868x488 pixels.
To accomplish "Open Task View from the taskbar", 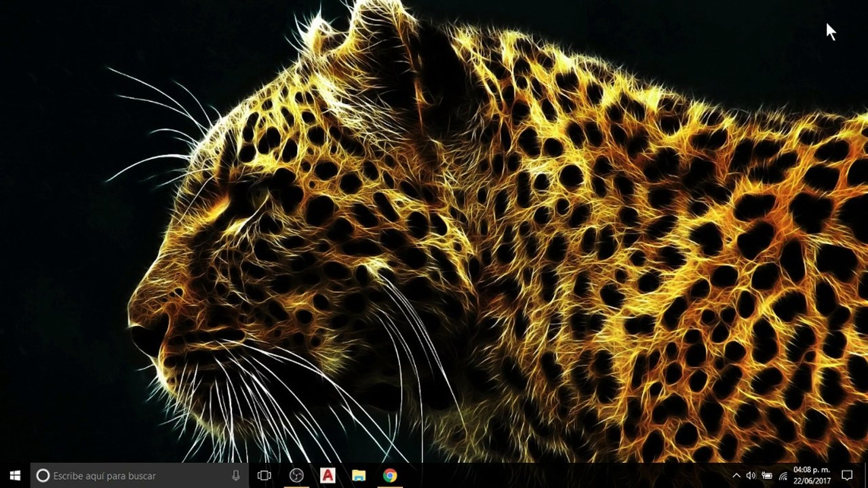I will pos(264,476).
